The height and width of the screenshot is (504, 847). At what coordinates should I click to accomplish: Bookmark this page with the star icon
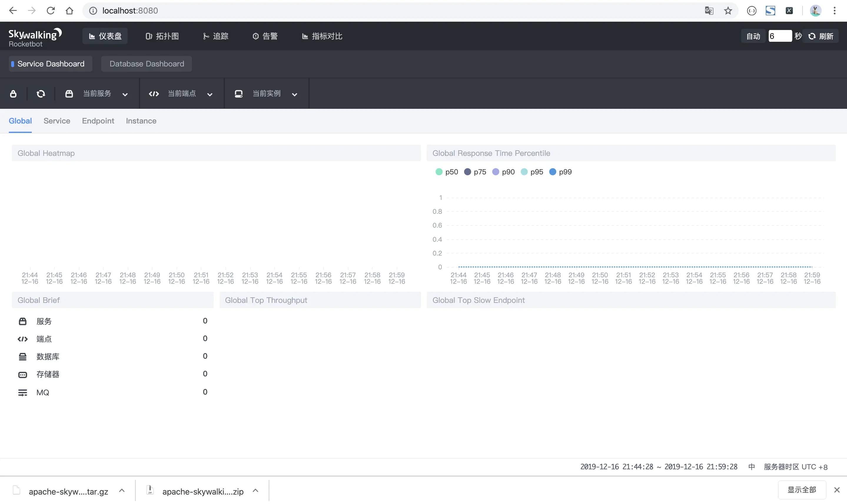[728, 11]
